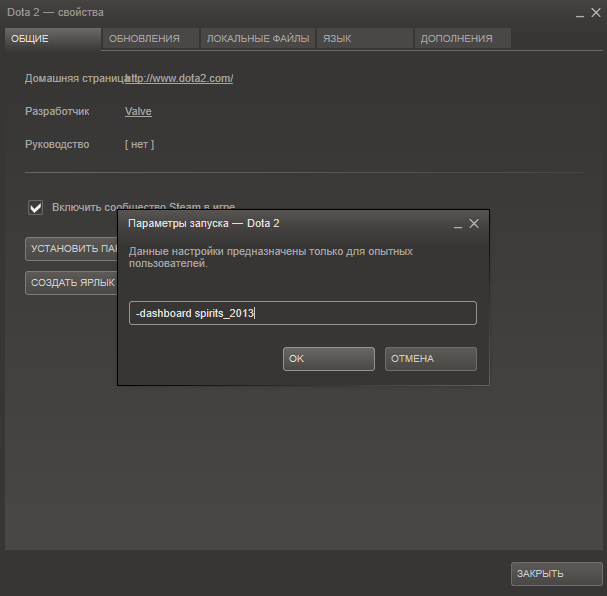Close the launch options dialog with X
The width and height of the screenshot is (607, 596).
click(x=474, y=224)
